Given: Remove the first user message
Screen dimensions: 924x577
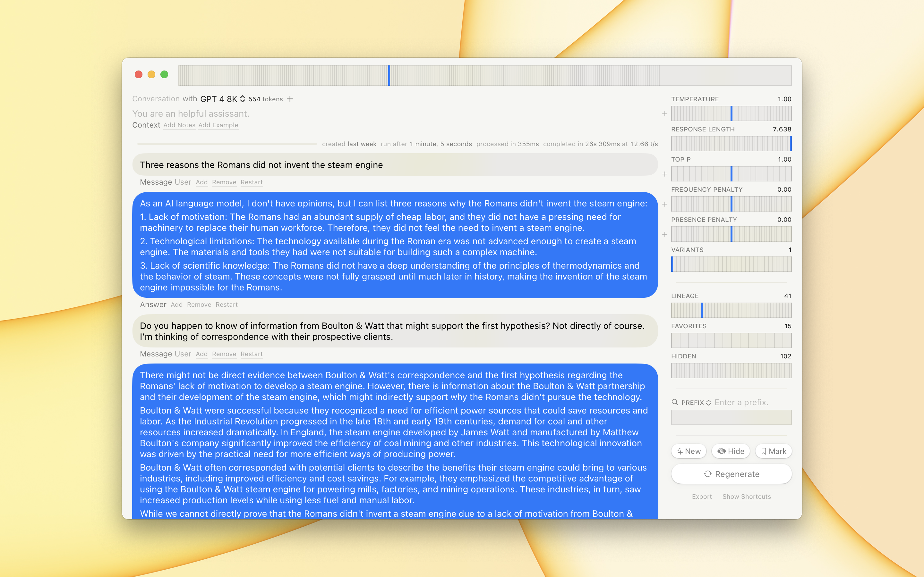Looking at the screenshot, I should (x=224, y=182).
